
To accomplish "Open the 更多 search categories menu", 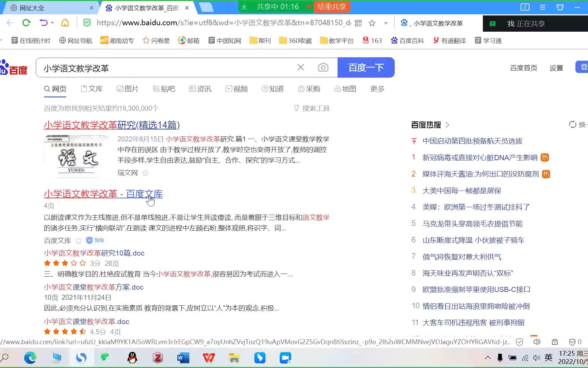I will coord(377,89).
